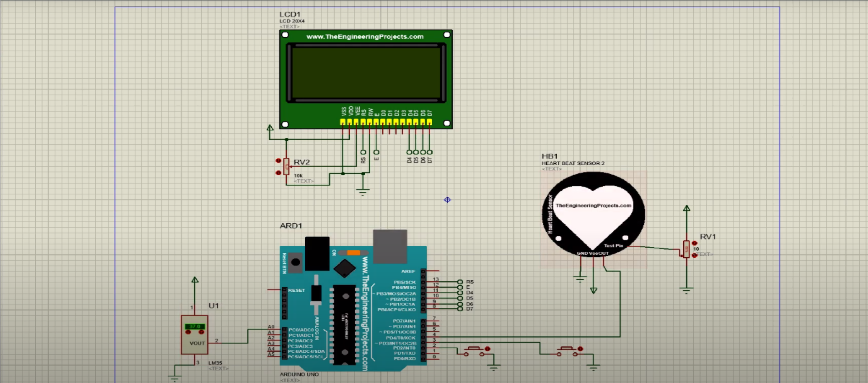Click the LM35 left red adjust button
Viewport: 868px width, 383px height.
(x=188, y=332)
